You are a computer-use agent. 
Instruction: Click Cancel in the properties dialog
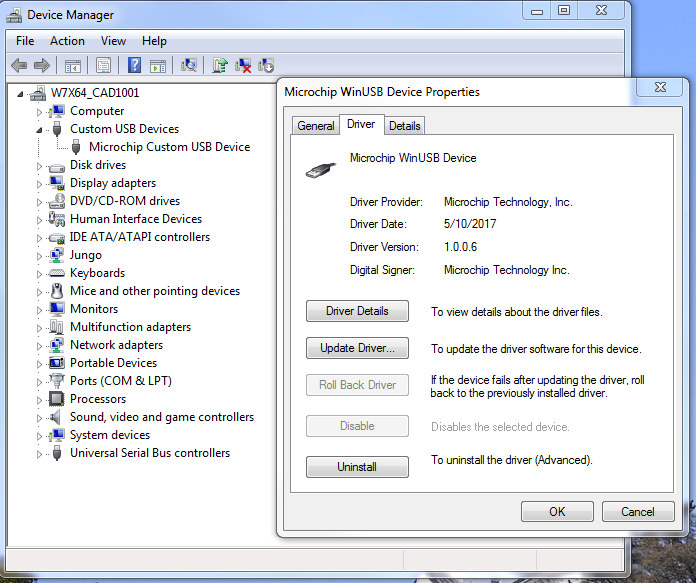638,512
